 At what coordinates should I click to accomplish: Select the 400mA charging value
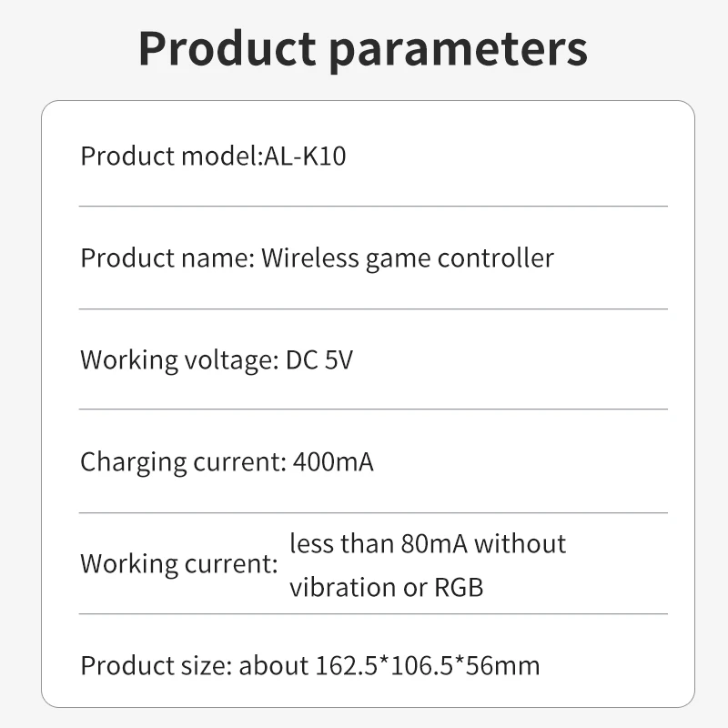[333, 461]
